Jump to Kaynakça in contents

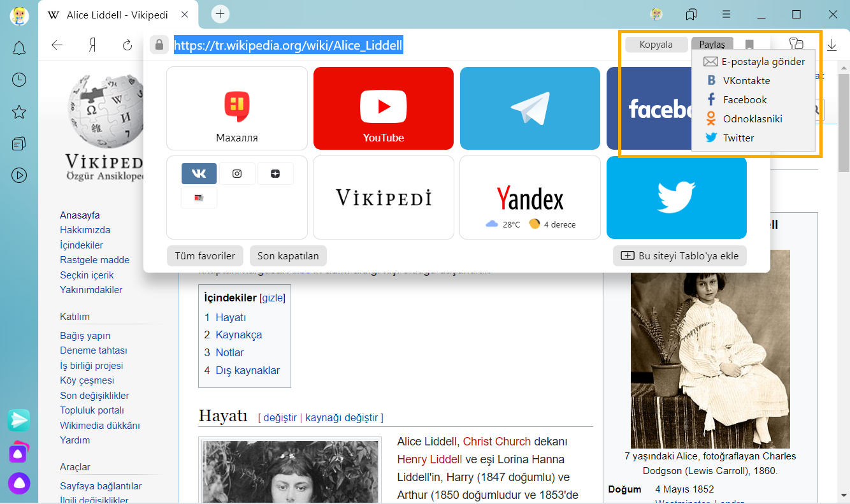[x=238, y=335]
